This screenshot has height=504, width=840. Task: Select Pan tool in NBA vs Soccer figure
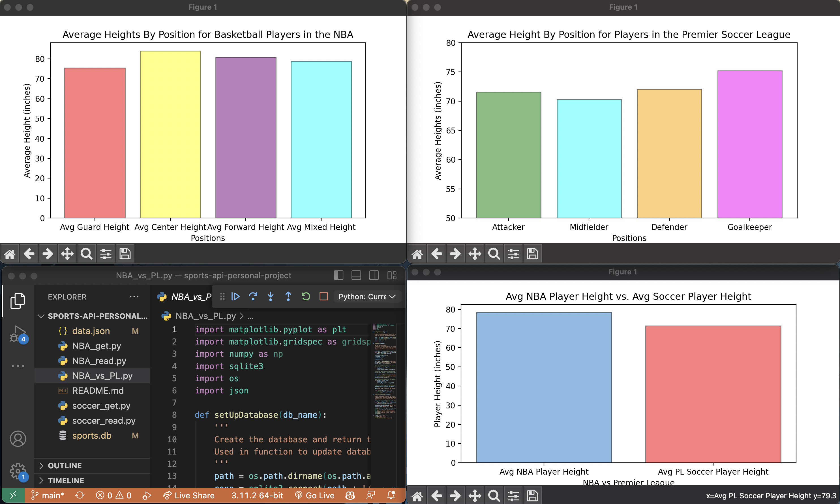475,496
